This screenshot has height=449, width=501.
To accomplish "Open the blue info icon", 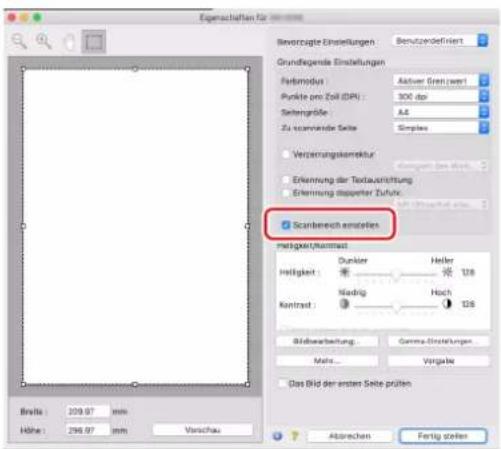I will click(x=278, y=436).
